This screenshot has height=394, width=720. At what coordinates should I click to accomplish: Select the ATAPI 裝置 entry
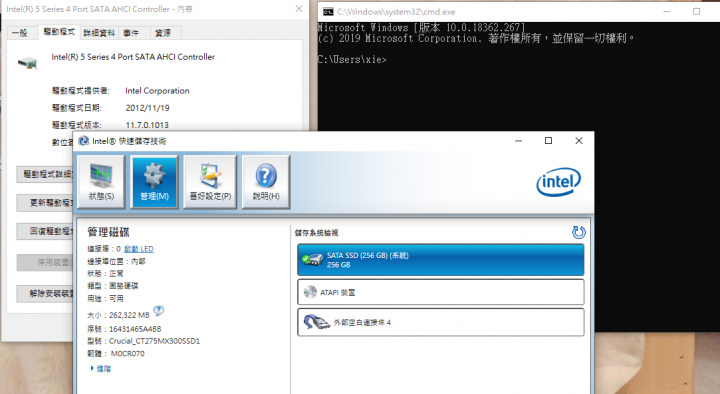[441, 292]
